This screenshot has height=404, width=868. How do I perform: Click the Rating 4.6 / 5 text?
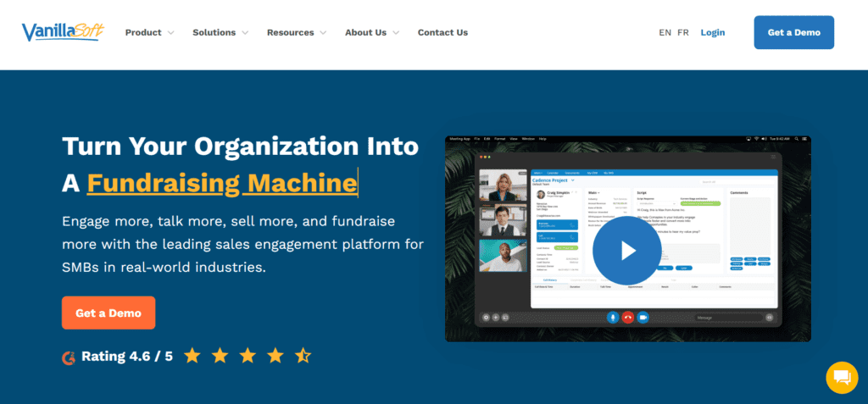[x=127, y=357]
